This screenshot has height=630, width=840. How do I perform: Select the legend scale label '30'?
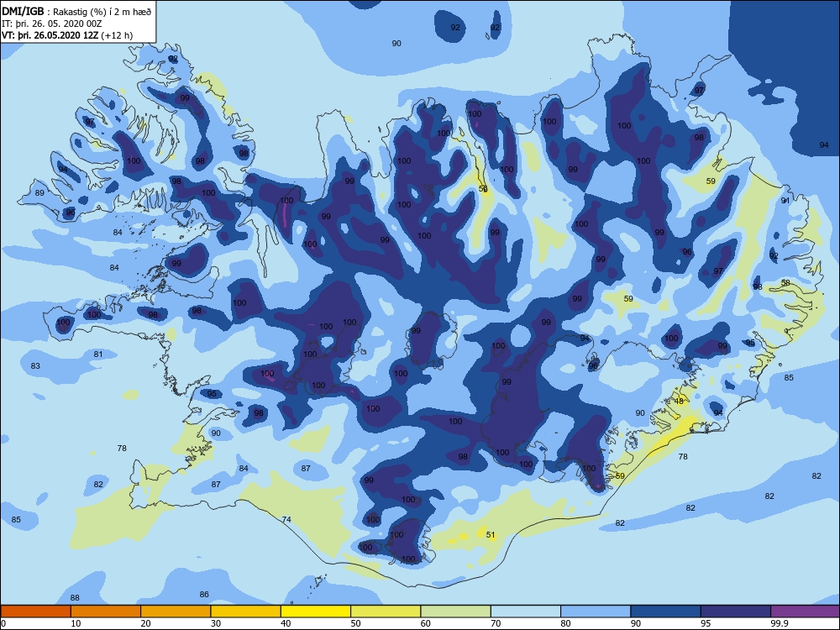[x=216, y=623]
